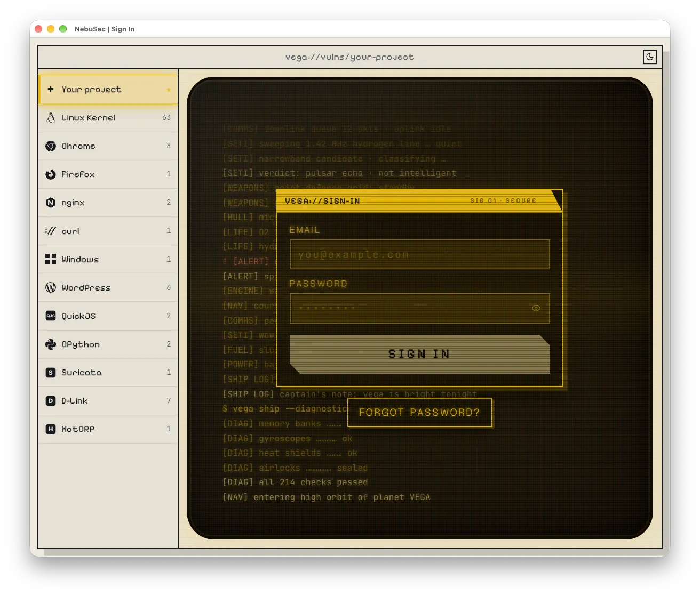Click the plus icon beside Your project
The width and height of the screenshot is (700, 596).
click(51, 89)
